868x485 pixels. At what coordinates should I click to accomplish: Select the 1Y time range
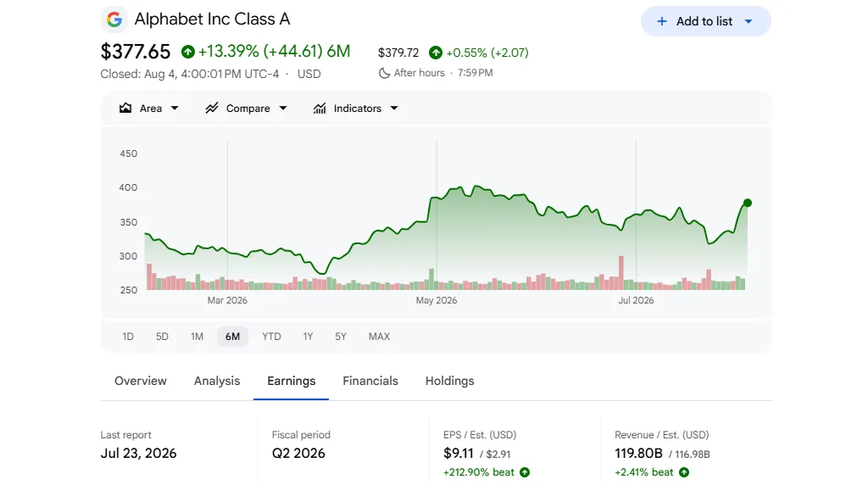(308, 337)
